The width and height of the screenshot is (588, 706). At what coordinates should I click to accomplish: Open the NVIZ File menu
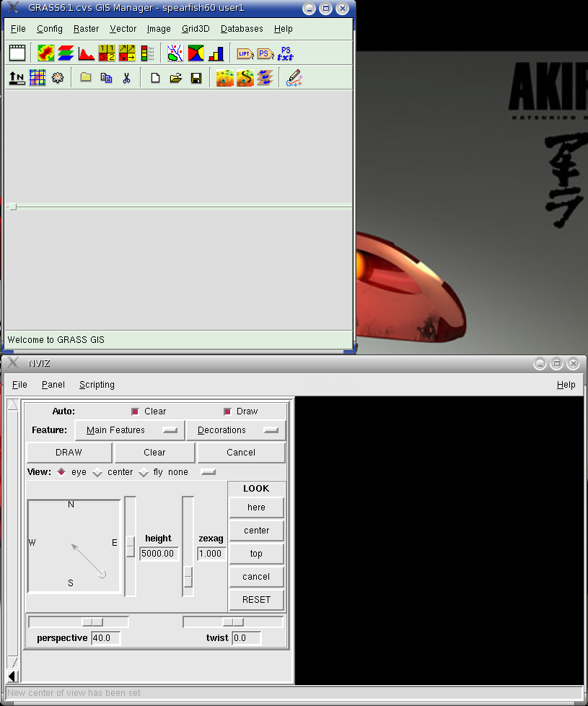point(19,385)
